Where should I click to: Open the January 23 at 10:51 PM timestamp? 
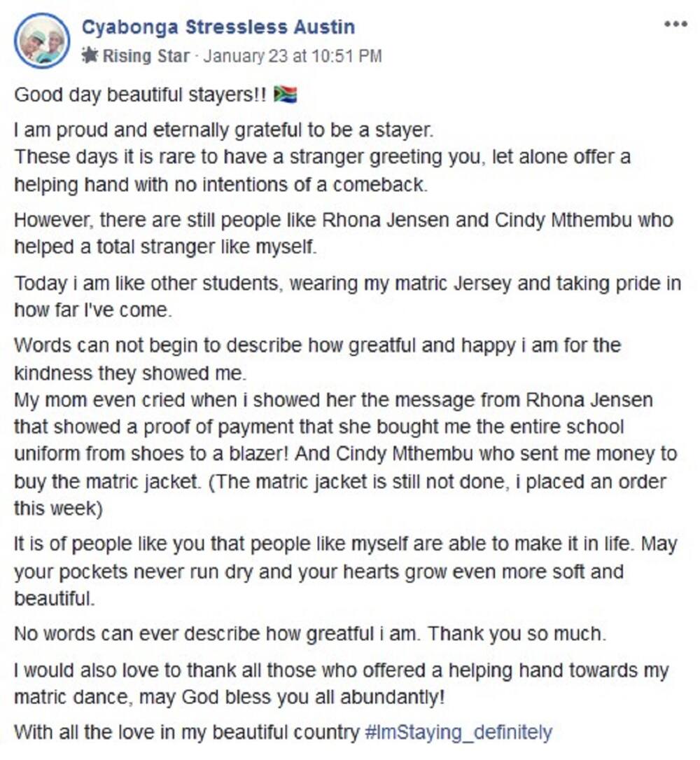(x=292, y=56)
